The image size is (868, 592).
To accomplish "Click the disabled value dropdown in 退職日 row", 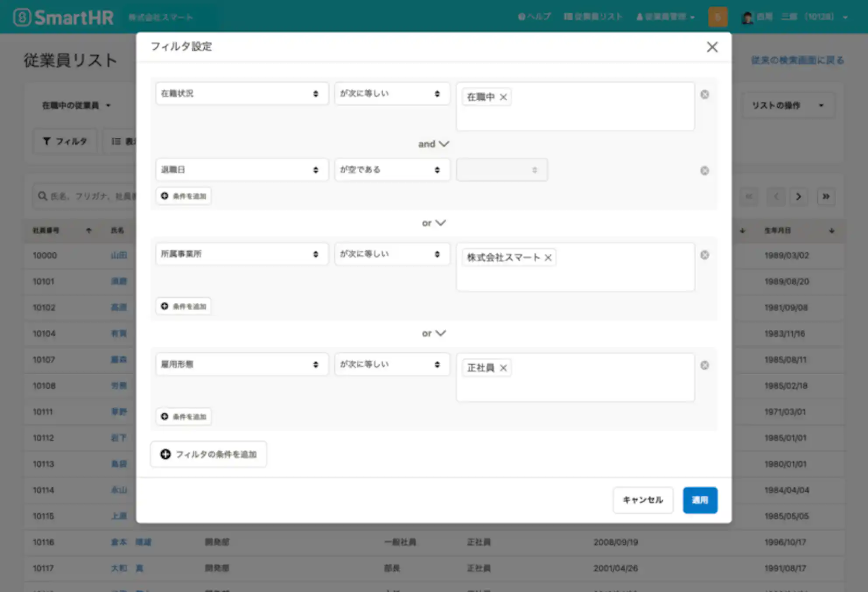I will (501, 169).
